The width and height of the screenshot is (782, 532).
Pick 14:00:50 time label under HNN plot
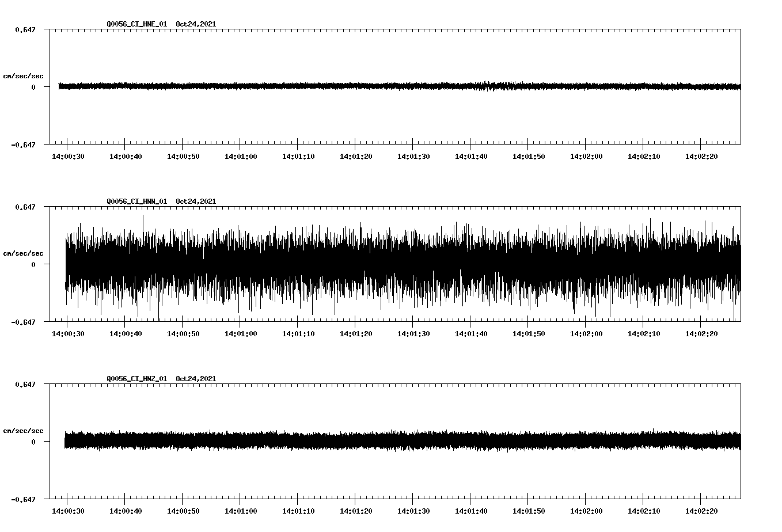pos(183,334)
